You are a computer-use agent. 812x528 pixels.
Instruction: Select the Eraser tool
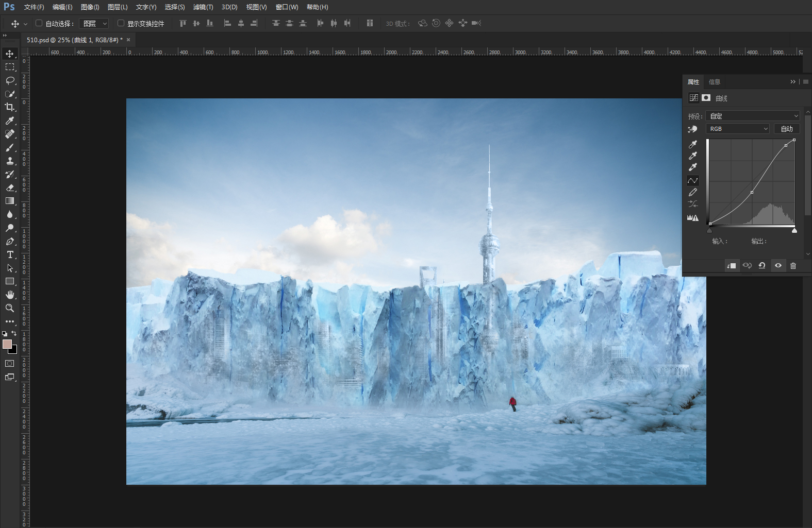pos(10,188)
